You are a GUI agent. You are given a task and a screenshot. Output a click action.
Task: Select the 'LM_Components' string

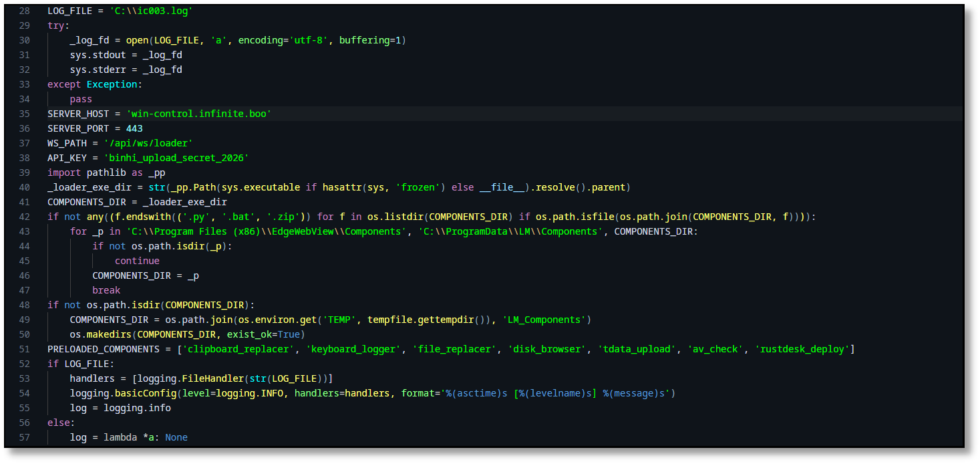tap(542, 320)
